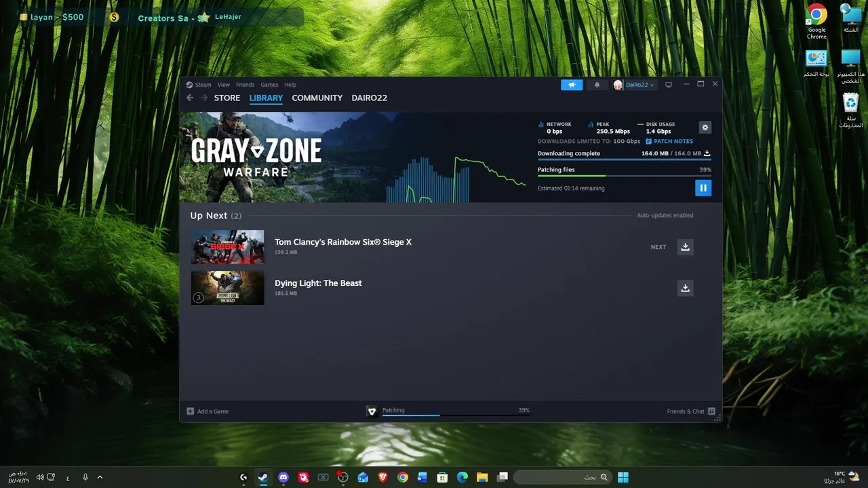Open the Recycle Bin desktop icon
Image resolution: width=868 pixels, height=488 pixels.
[x=851, y=110]
